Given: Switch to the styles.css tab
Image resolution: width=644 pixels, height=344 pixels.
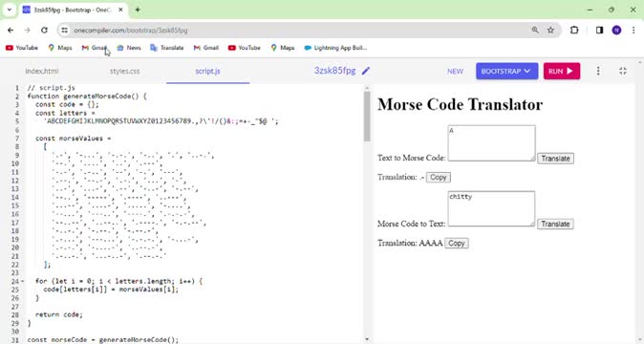Looking at the screenshot, I should point(125,71).
